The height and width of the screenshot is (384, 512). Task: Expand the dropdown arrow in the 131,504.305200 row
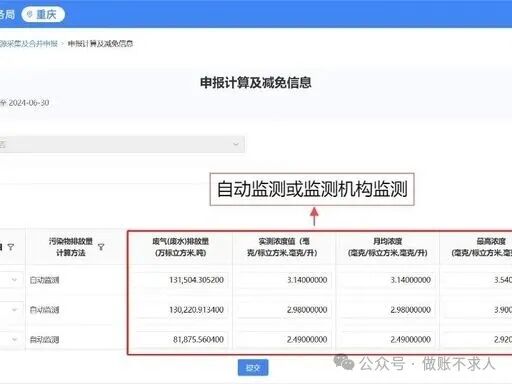pyautogui.click(x=14, y=280)
